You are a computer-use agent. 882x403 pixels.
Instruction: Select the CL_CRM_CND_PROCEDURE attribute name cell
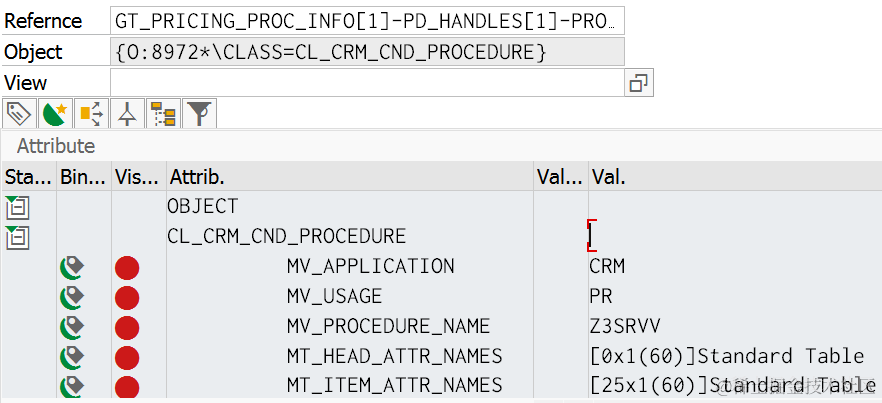coord(286,236)
